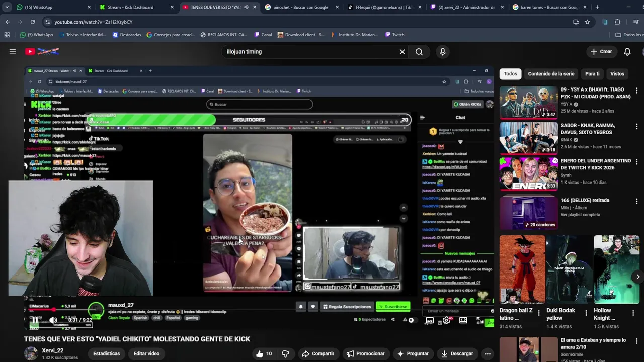Open options for Enero del Under Argentino video
644x362 pixels.
(636, 162)
